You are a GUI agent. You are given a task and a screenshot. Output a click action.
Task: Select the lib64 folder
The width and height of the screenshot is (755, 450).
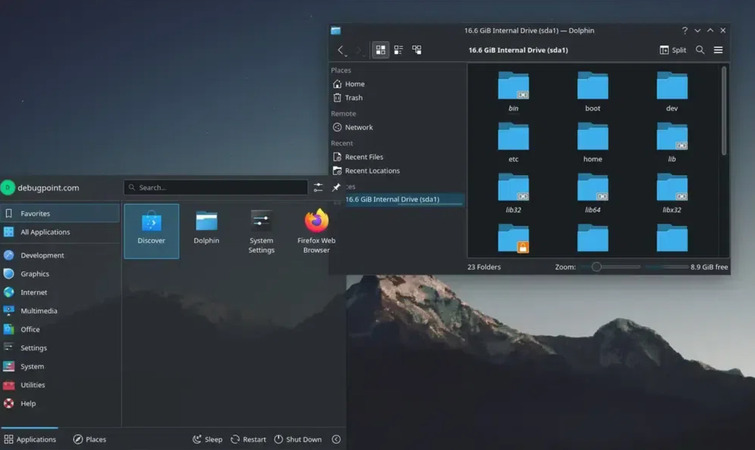tap(592, 193)
